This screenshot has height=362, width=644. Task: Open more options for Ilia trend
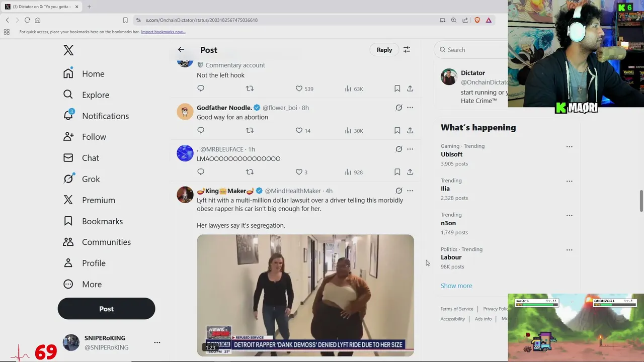click(569, 181)
